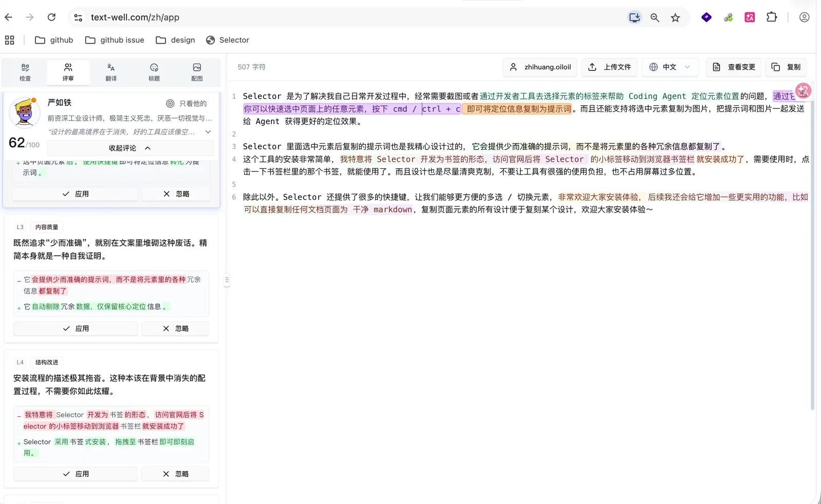The width and height of the screenshot is (821, 504).
Task: Open site information icon in address bar
Action: (78, 17)
